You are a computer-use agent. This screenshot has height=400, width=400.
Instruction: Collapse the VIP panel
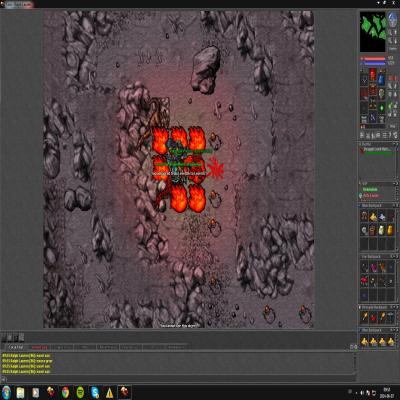394,184
